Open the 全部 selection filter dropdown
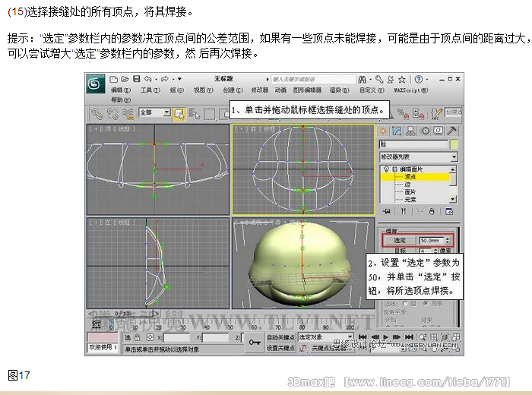532x395 pixels. pos(155,112)
